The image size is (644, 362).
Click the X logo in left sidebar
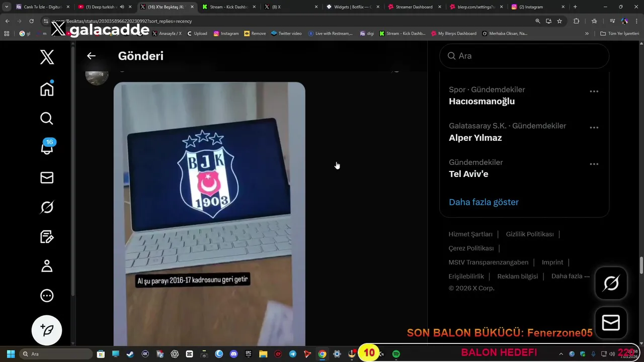(47, 57)
